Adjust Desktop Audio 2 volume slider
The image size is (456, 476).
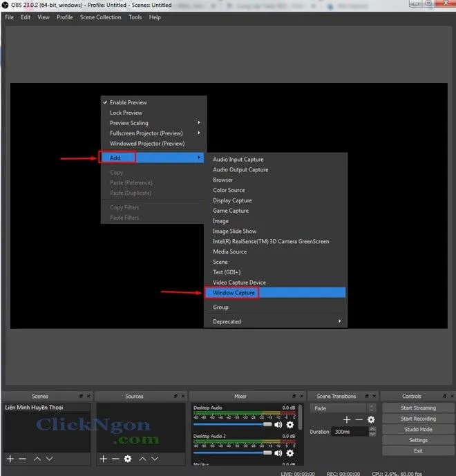[233, 453]
